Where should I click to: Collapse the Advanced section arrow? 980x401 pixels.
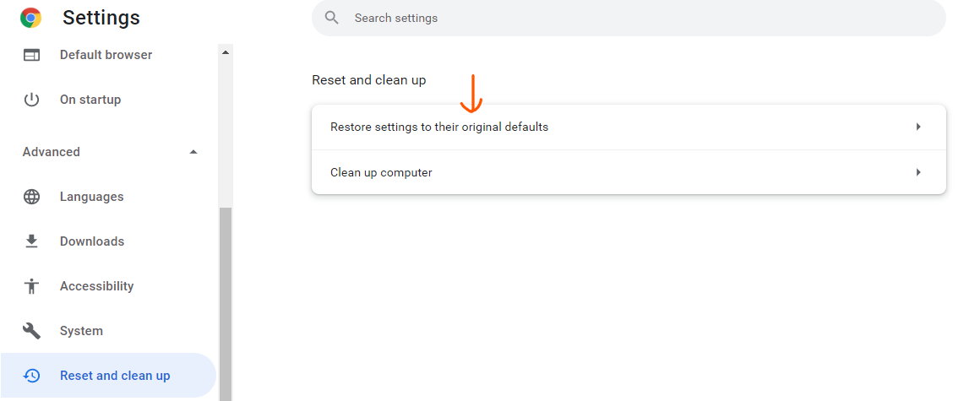[193, 152]
